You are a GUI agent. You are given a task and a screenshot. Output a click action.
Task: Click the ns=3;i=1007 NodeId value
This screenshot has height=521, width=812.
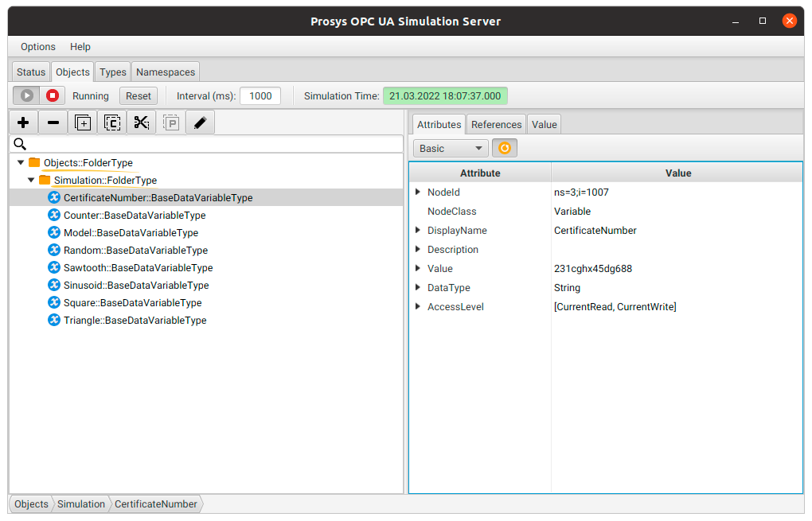point(582,192)
